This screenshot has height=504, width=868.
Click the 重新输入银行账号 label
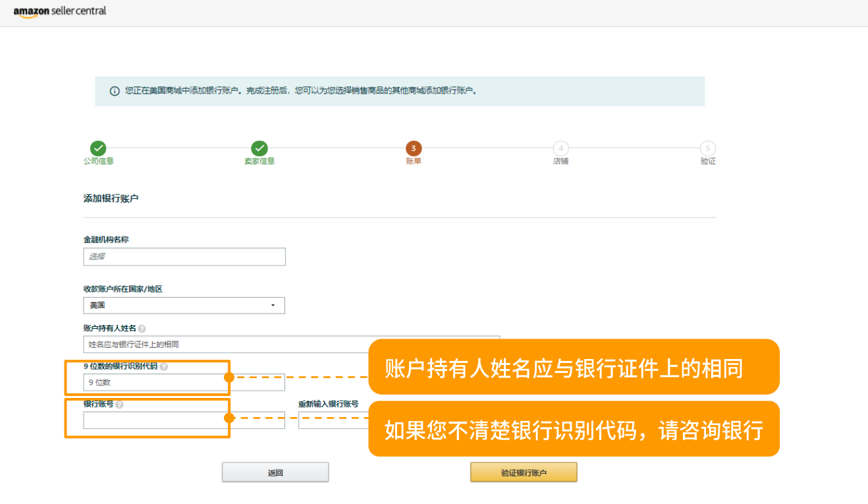[x=329, y=404]
